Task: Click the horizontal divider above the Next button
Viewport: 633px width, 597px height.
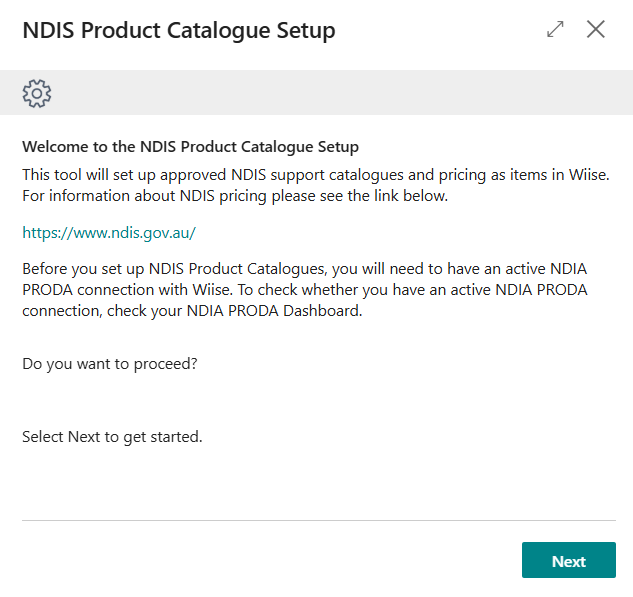Action: click(x=319, y=520)
